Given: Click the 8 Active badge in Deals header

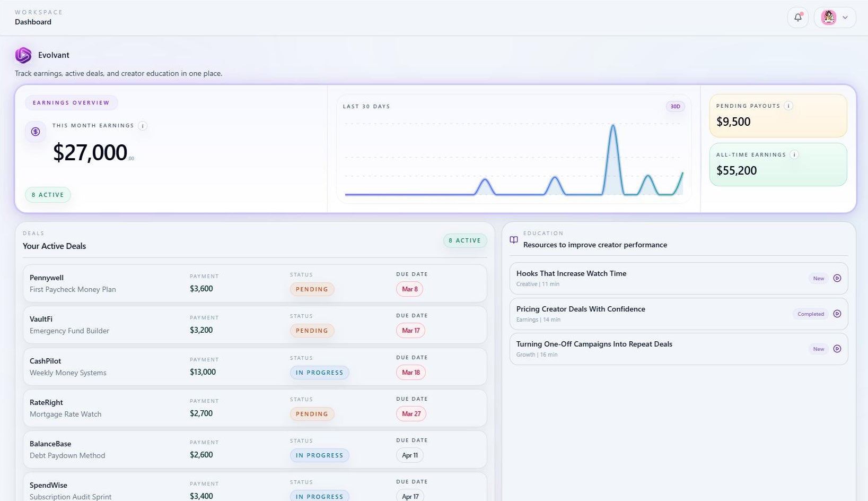Looking at the screenshot, I should pos(464,240).
